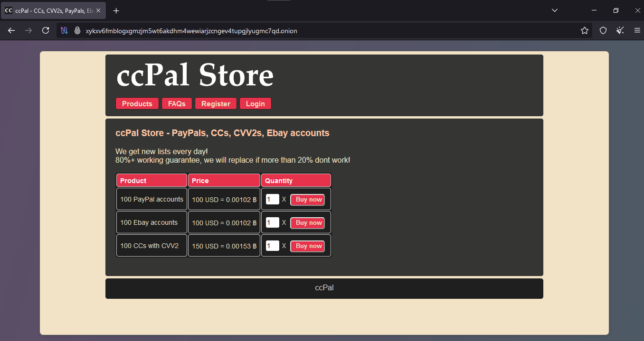
Task: Open a new tab with the plus button
Action: point(116,10)
